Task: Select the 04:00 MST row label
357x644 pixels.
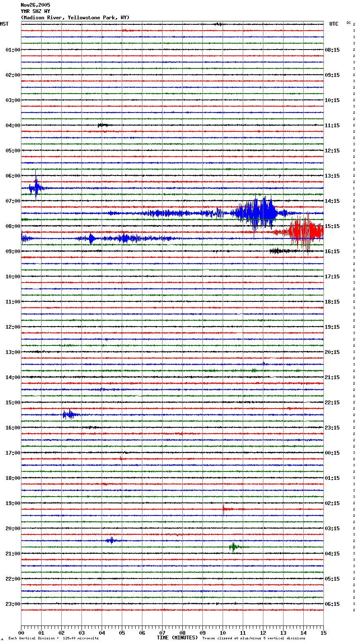Action: pos(13,126)
